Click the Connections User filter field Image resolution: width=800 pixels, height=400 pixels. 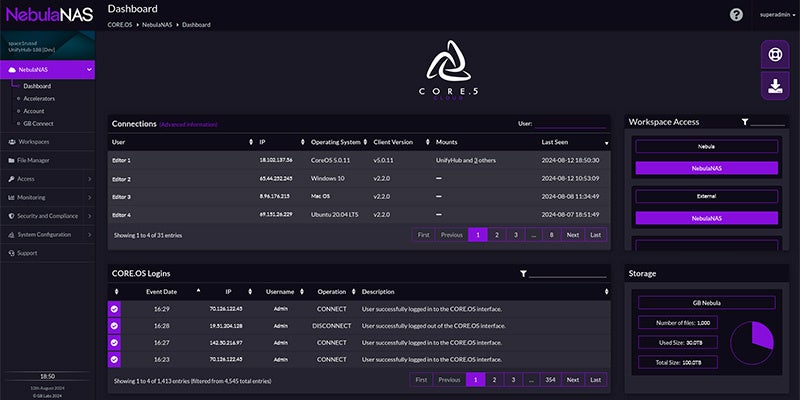pos(570,123)
